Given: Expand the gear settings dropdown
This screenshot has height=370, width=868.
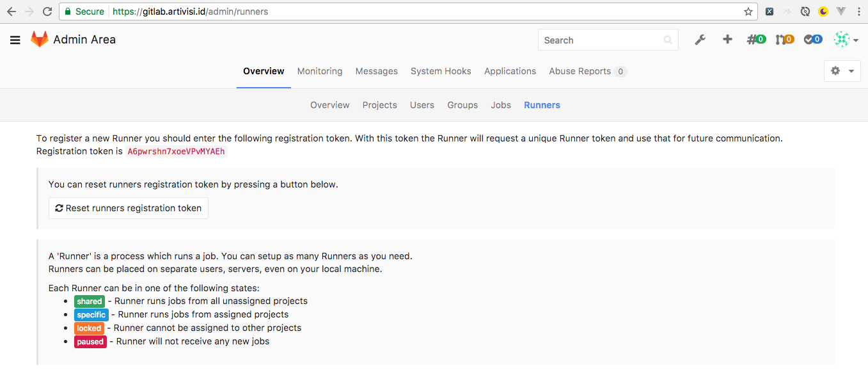Looking at the screenshot, I should point(842,71).
